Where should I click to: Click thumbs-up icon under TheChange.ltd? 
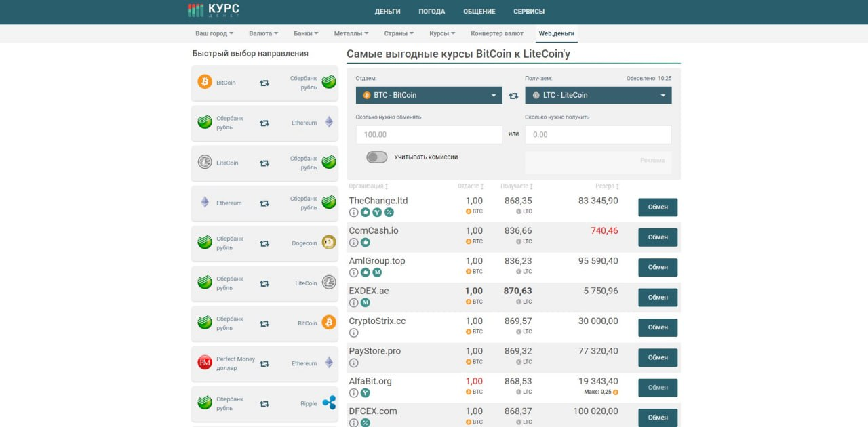[x=366, y=212]
